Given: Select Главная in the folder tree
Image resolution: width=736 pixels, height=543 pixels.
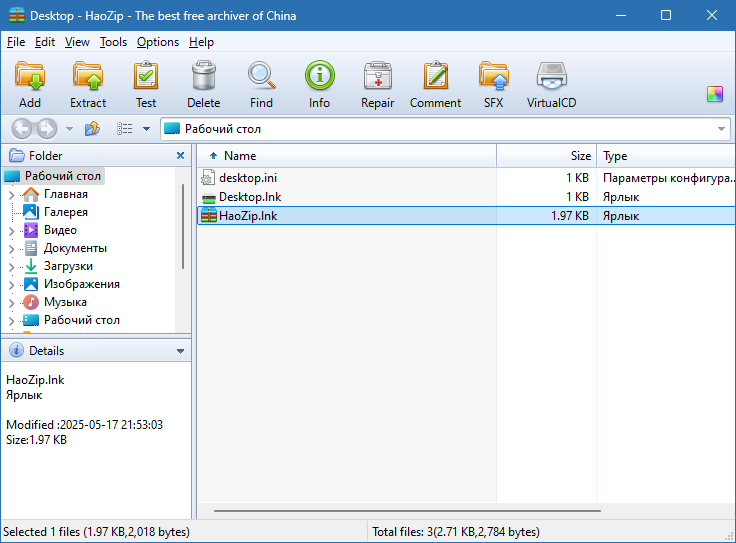Looking at the screenshot, I should [x=66, y=194].
